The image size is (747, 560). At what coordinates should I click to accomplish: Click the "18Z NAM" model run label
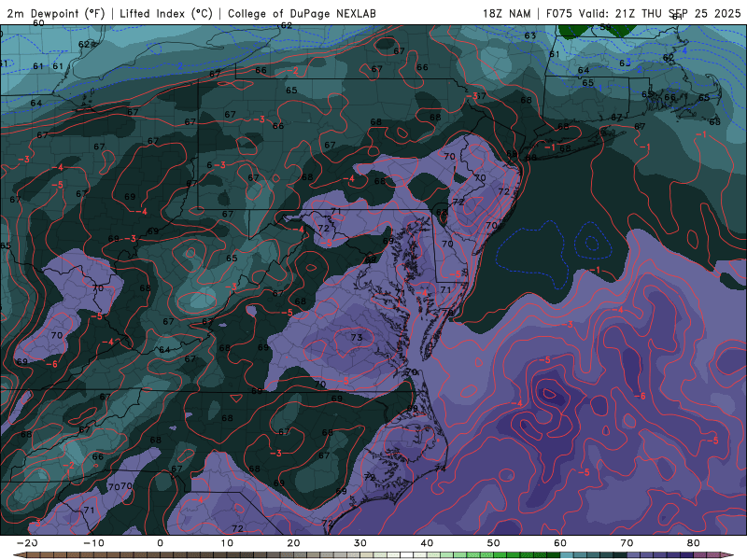click(x=507, y=14)
